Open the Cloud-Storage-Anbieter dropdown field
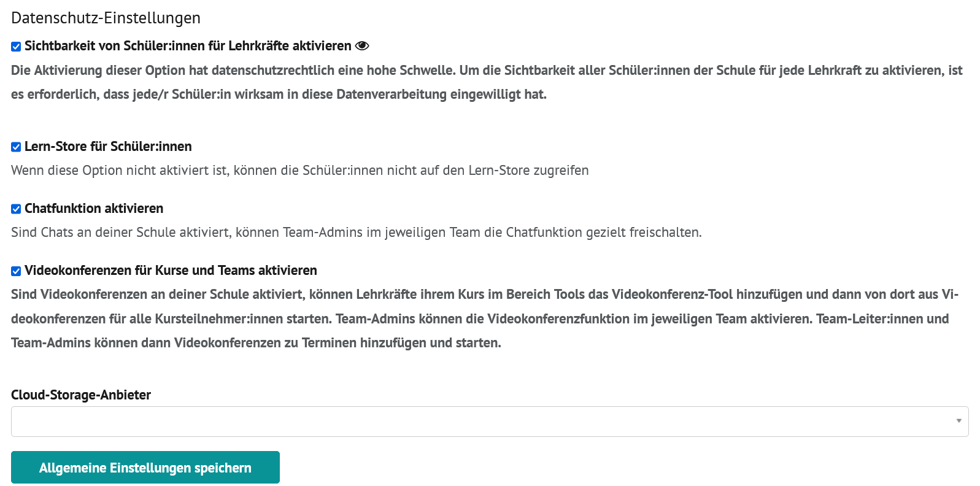980x486 pixels. point(490,422)
